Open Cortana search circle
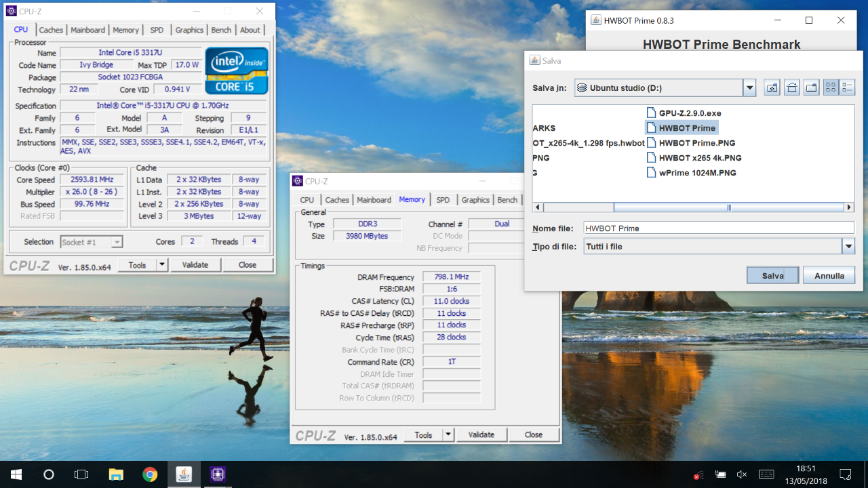The image size is (868, 488). (x=49, y=474)
